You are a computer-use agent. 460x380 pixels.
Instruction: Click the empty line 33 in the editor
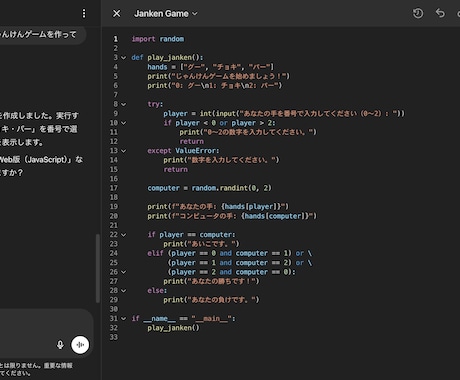pyautogui.click(x=280, y=337)
